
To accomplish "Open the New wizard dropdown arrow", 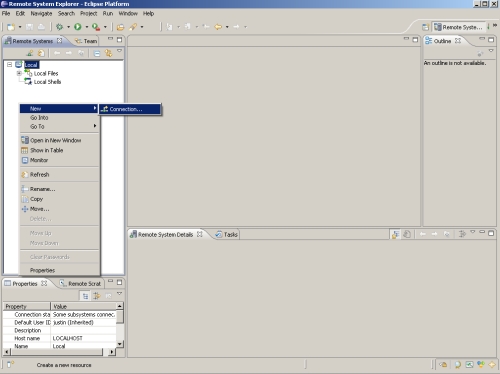I will (20, 27).
